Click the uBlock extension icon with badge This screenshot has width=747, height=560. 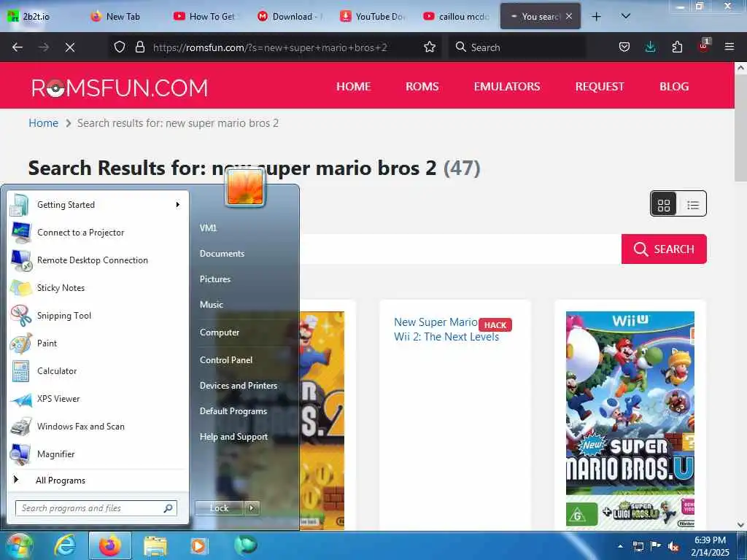[704, 46]
